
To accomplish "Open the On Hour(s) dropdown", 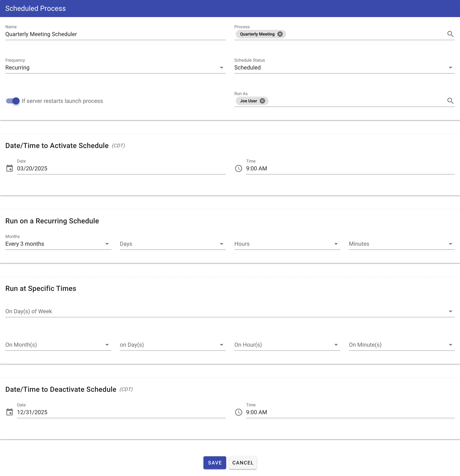I will 336,345.
